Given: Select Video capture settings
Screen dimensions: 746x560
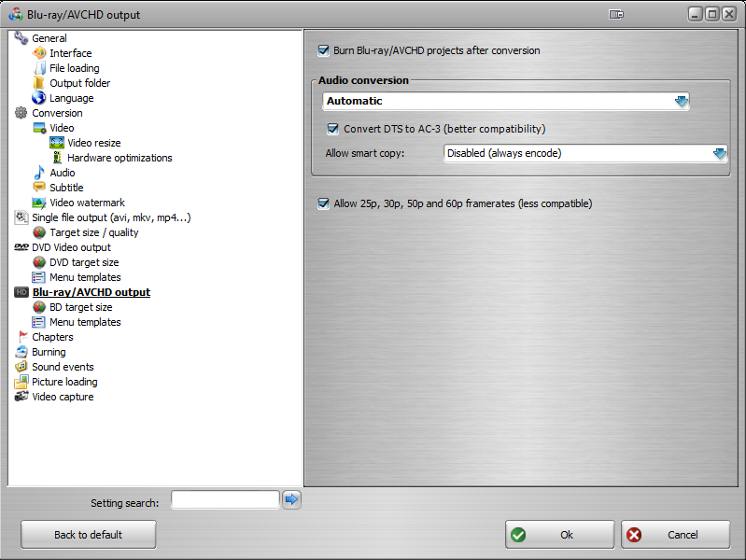Looking at the screenshot, I should pos(63,397).
